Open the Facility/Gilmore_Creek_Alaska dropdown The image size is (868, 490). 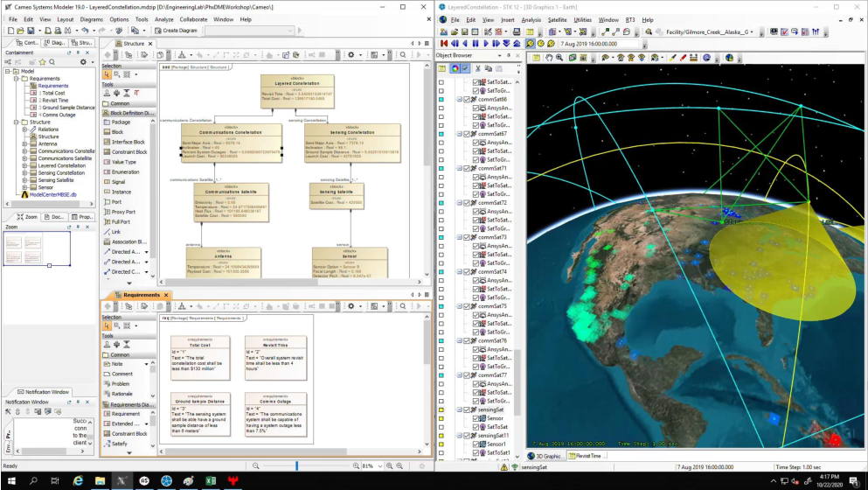(x=751, y=31)
